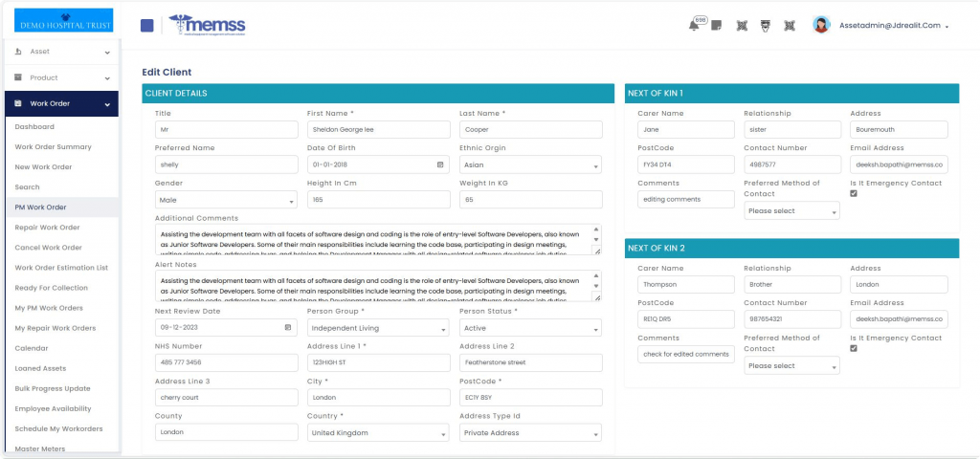
Task: Click the Demo Hospital Trust logo
Action: (63, 20)
